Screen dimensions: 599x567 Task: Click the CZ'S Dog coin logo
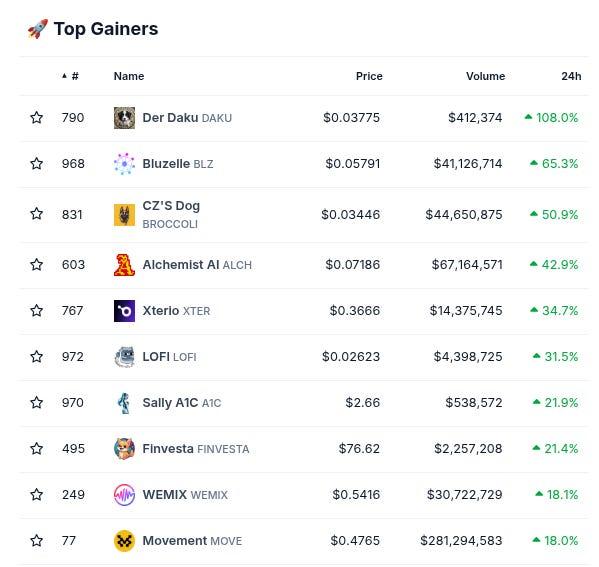124,215
